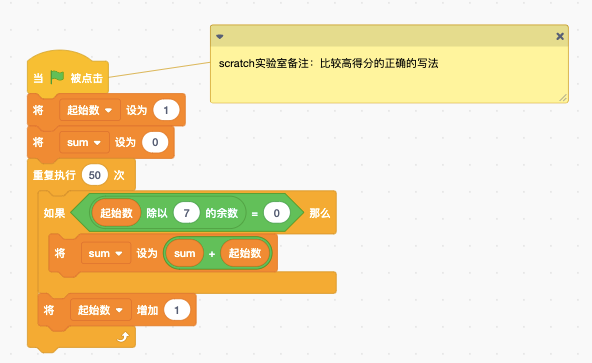Click the value 1 field in 设为 block

(166, 110)
